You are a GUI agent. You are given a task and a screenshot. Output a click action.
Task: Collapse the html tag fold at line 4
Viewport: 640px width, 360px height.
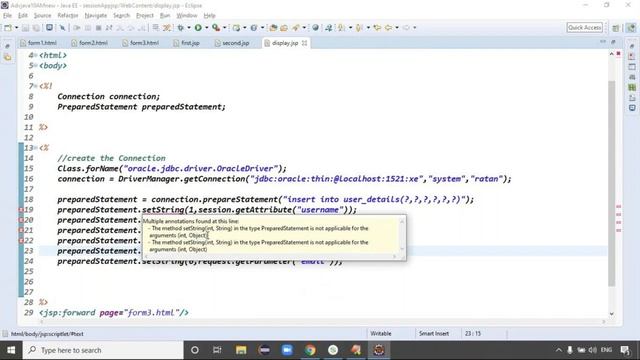(x=36, y=55)
